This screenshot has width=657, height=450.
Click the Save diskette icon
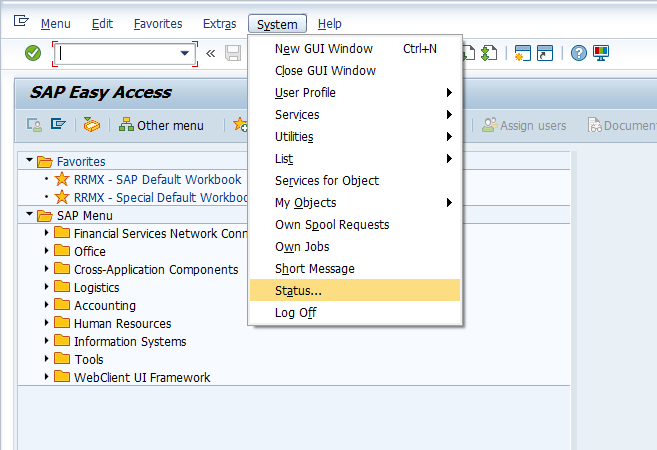[x=233, y=53]
